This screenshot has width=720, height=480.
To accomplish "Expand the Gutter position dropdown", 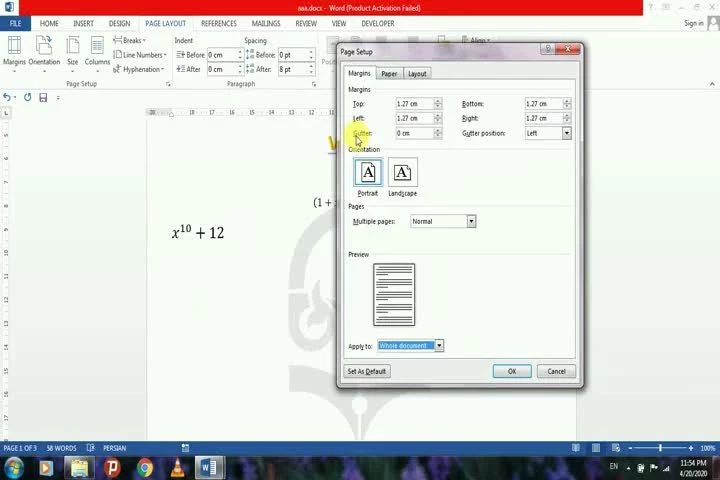I will pyautogui.click(x=566, y=133).
